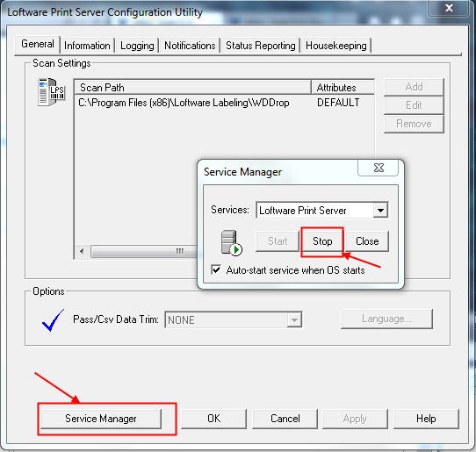Click the blue checkmark Options icon
This screenshot has height=452, width=476.
pos(53,319)
